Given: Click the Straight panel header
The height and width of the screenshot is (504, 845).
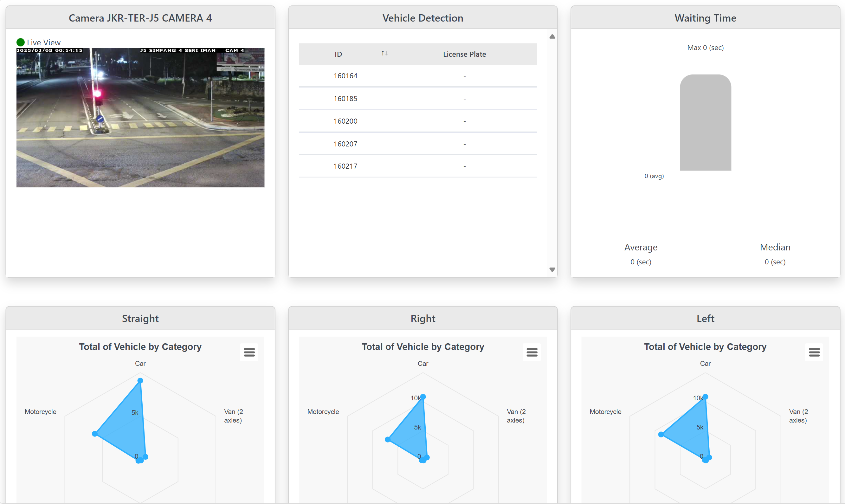Looking at the screenshot, I should pos(140,318).
